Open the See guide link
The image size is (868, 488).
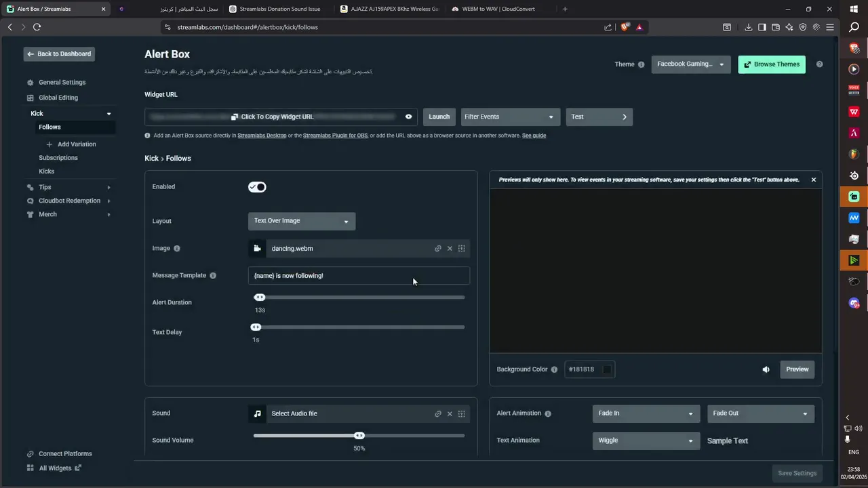[534, 136]
